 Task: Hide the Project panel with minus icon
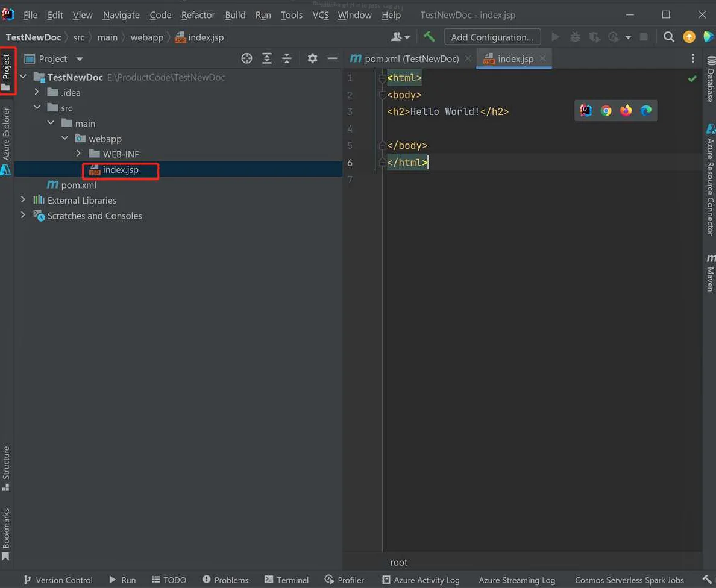click(x=333, y=58)
